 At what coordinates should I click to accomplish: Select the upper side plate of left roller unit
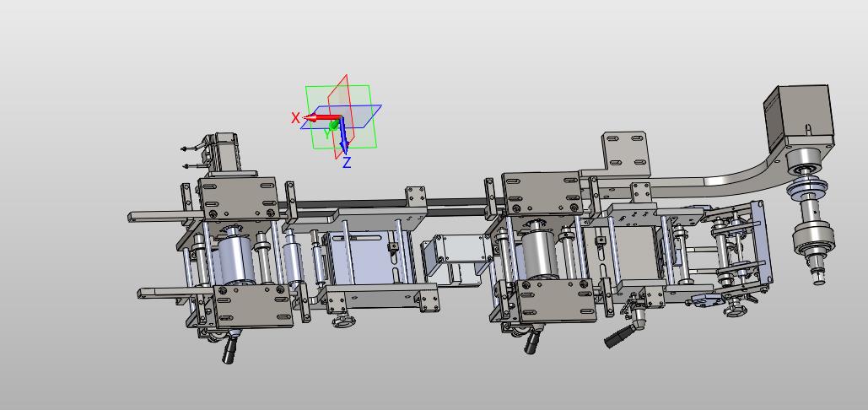click(x=238, y=198)
